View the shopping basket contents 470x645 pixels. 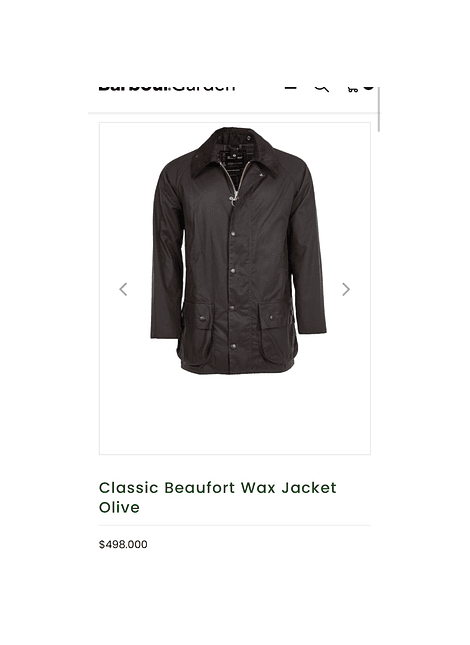click(x=353, y=89)
